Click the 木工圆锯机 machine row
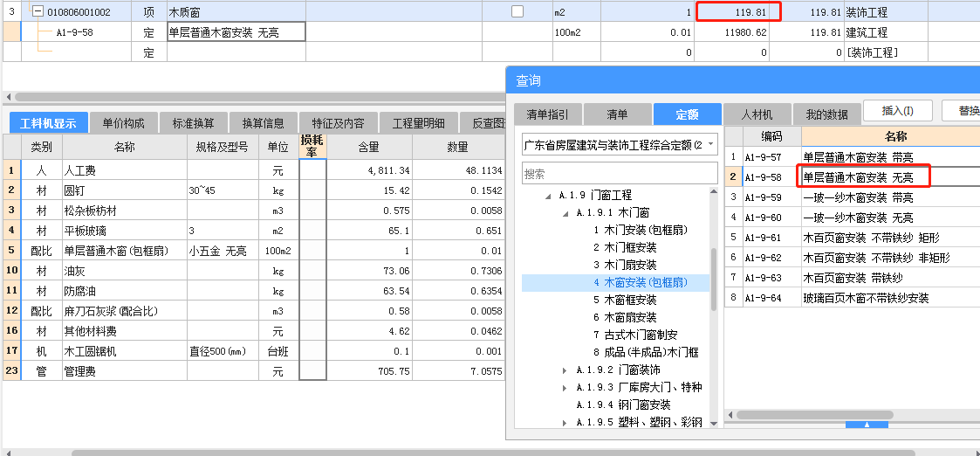Image resolution: width=980 pixels, height=456 pixels. point(253,351)
